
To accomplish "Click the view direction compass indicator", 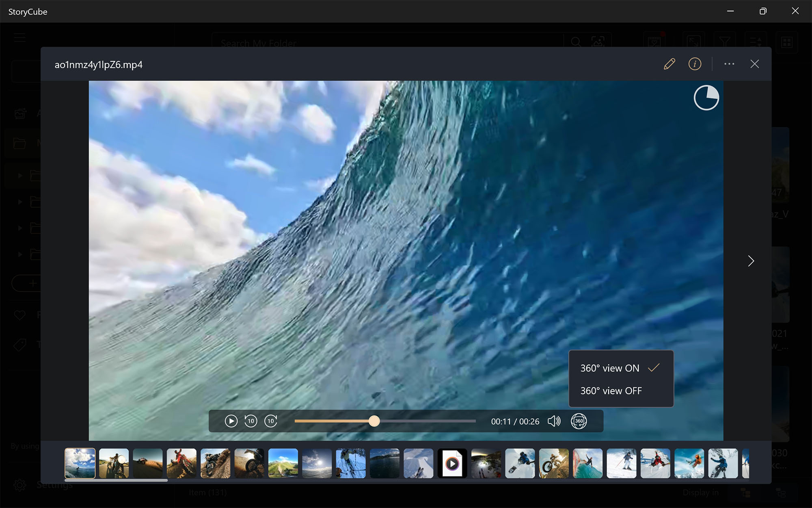I will coord(706,98).
